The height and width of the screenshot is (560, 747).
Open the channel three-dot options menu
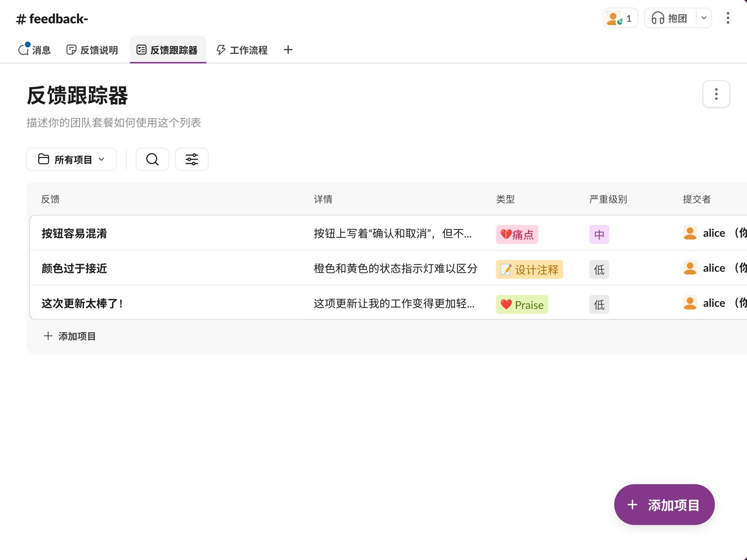pos(727,18)
